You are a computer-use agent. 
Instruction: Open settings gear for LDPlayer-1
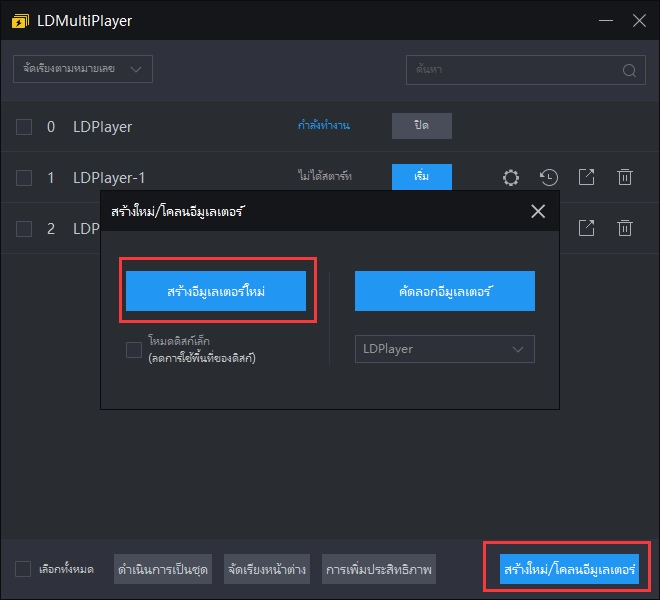(x=511, y=178)
